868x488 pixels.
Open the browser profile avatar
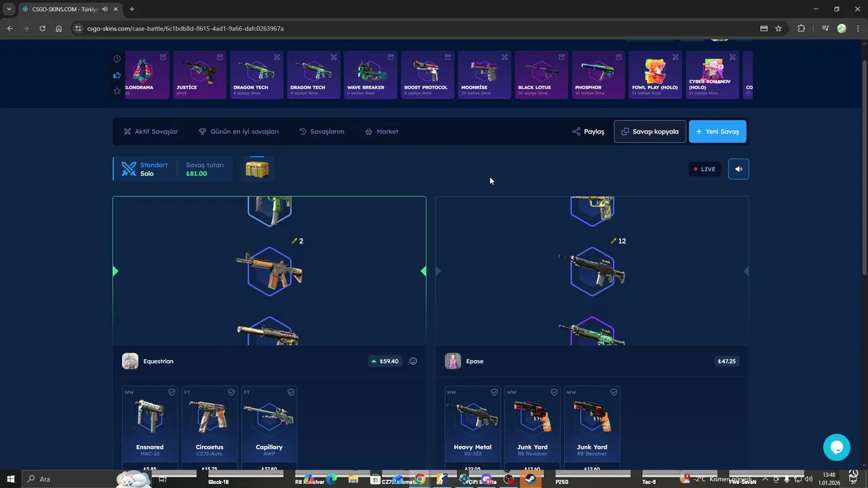842,28
